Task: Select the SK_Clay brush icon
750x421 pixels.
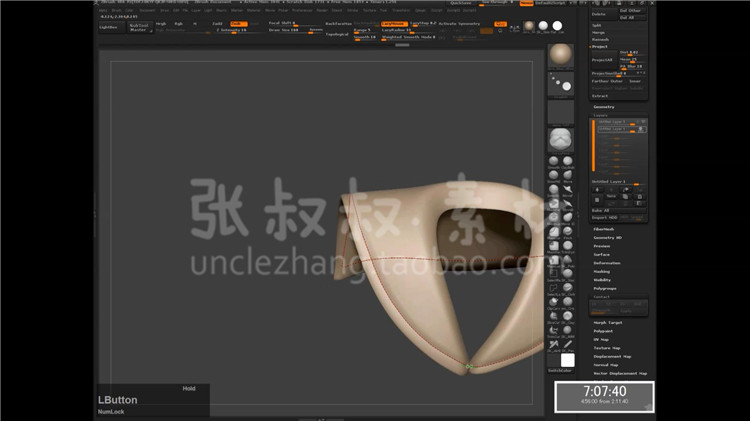Action: (567, 316)
